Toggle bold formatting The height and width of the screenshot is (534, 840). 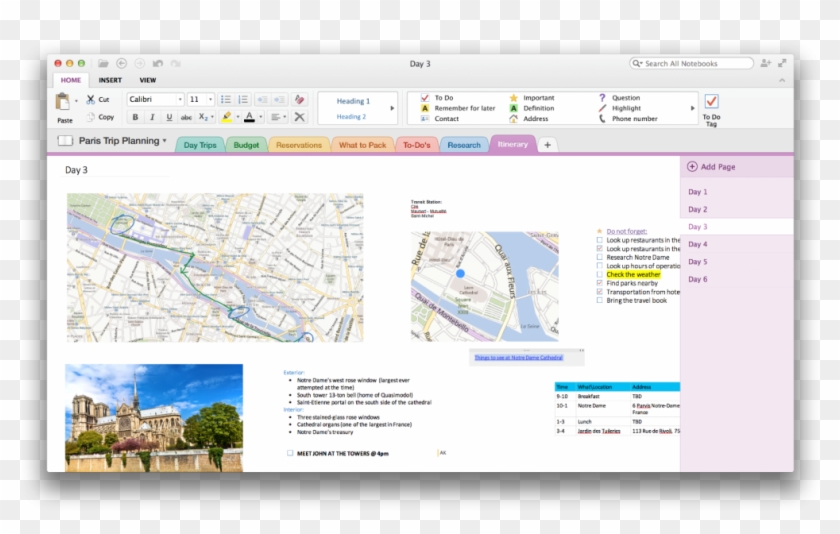point(135,117)
